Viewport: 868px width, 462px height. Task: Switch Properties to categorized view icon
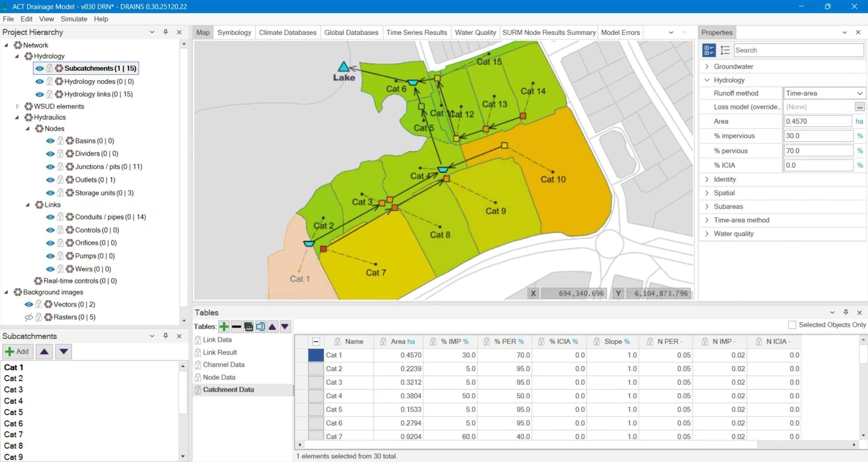pos(709,50)
